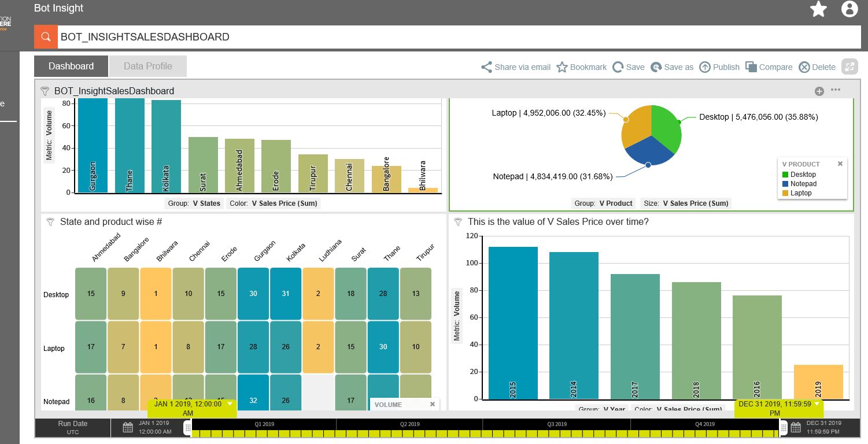Open the end date calendar icon
The width and height of the screenshot is (868, 444).
tap(796, 428)
